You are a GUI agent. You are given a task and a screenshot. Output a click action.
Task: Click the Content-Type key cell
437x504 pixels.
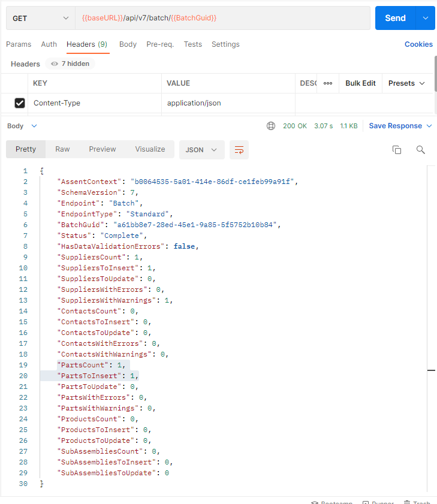point(95,103)
